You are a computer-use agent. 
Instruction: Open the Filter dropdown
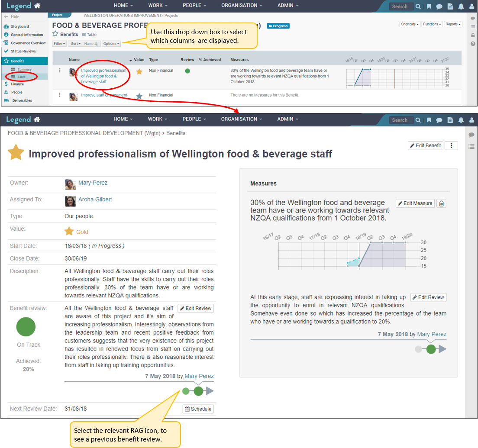pos(59,44)
